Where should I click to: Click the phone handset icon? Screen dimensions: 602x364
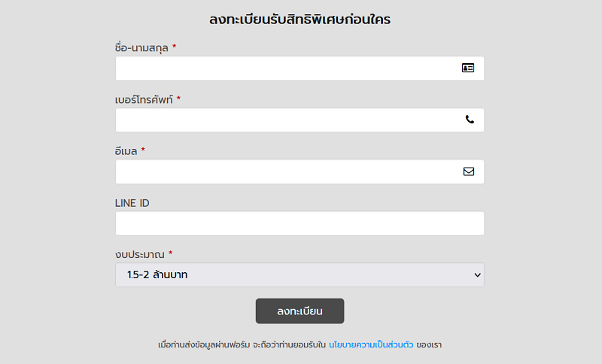pyautogui.click(x=470, y=120)
